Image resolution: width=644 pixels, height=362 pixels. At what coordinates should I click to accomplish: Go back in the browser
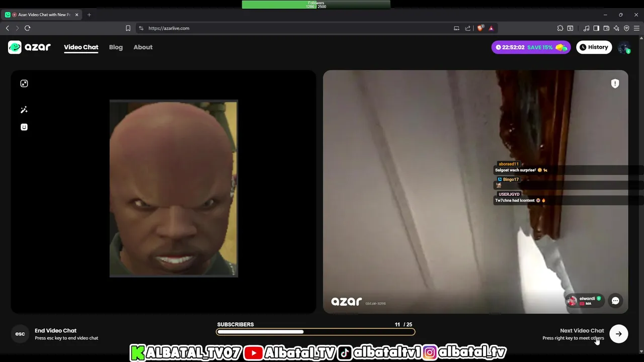pyautogui.click(x=8, y=28)
